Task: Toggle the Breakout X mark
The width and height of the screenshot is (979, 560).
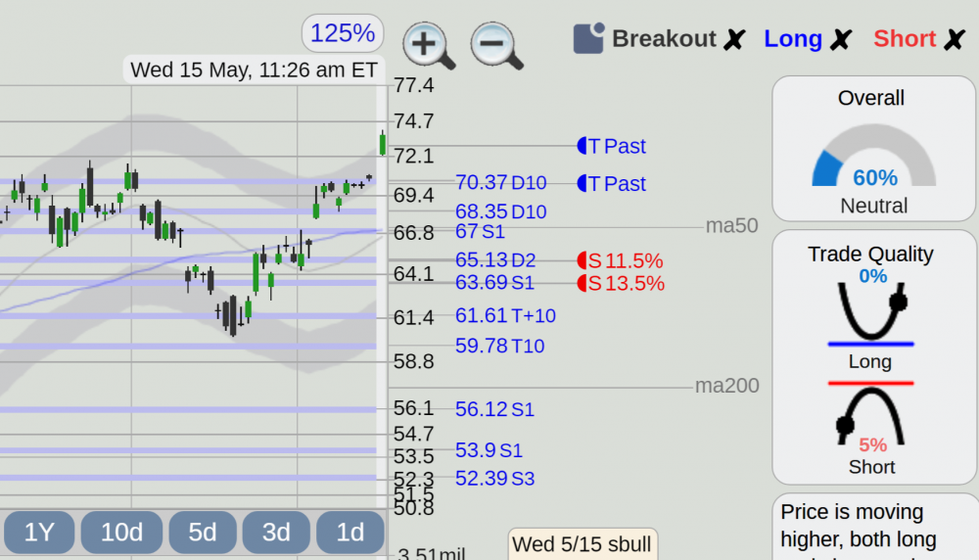Action: click(734, 40)
